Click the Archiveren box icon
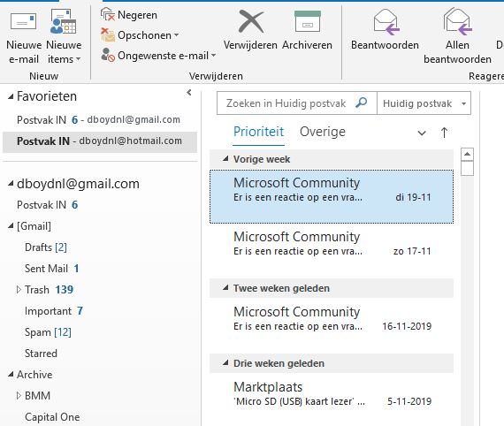 coord(308,21)
